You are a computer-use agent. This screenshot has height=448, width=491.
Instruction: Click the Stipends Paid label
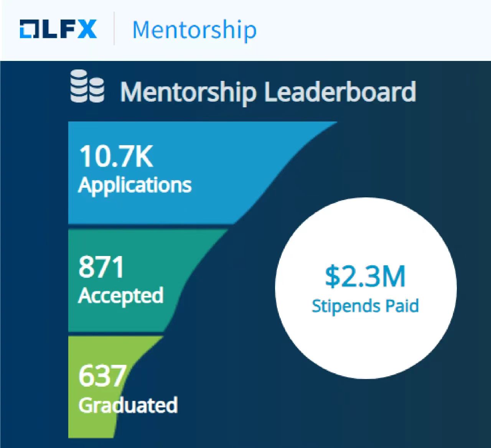click(x=365, y=306)
